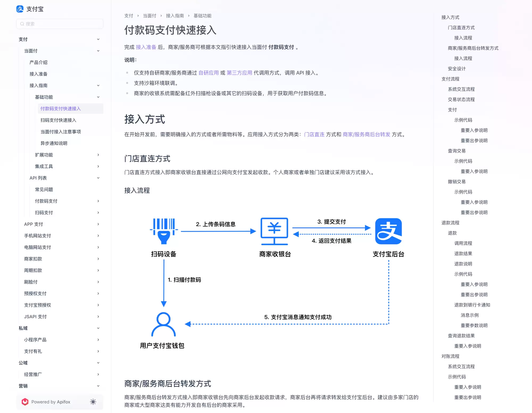Viewport: 532px width, 413px height.
Task: Click 基础功能 in breadcrumb
Action: click(202, 16)
